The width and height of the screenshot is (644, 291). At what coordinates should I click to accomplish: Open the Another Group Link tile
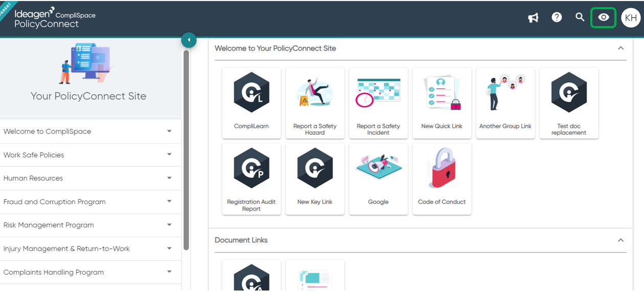point(505,103)
